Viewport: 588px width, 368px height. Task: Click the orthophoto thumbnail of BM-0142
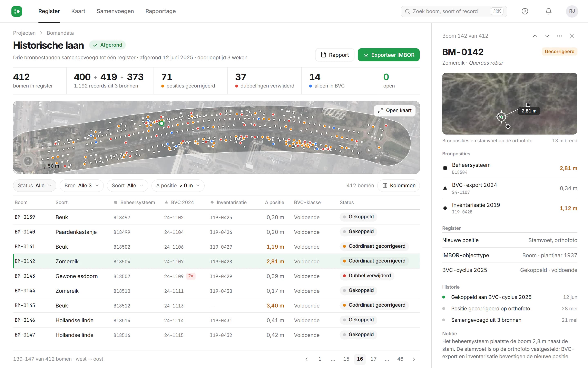pos(510,104)
